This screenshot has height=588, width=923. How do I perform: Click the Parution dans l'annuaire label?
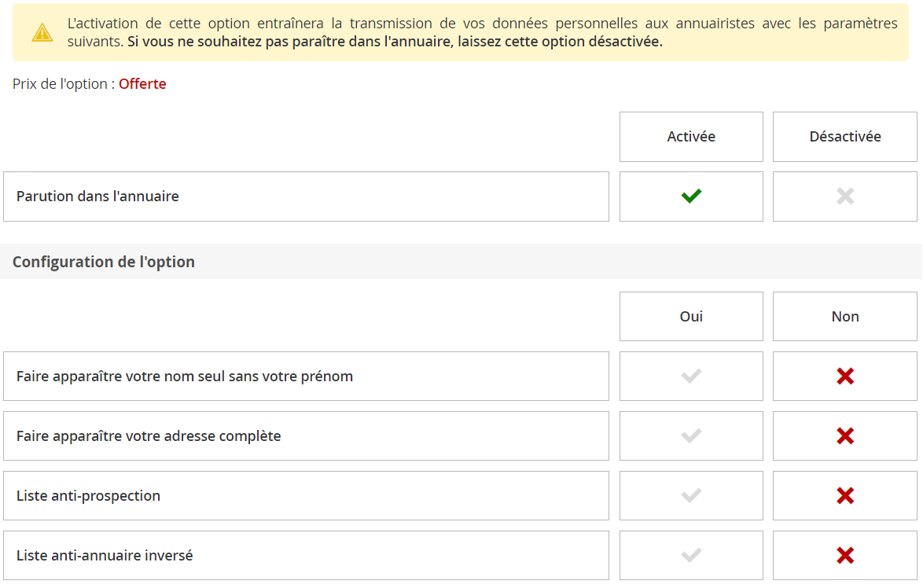[97, 197]
